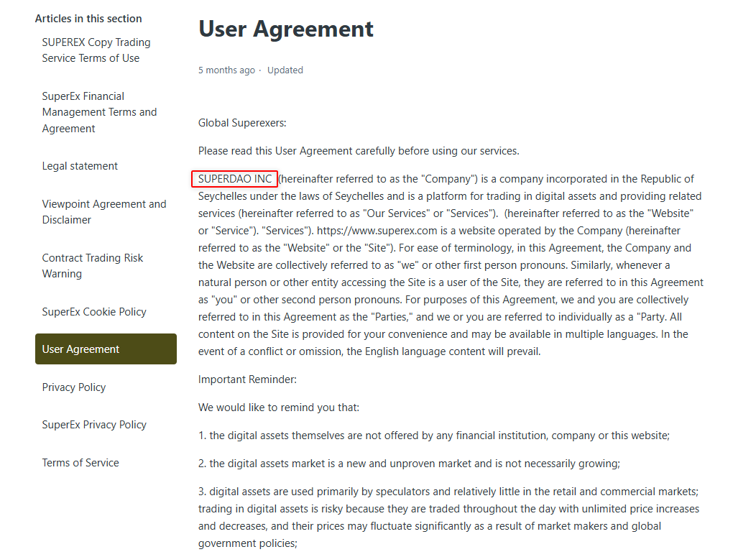Open the SuperEx Privacy Policy article
756x557 pixels.
[94, 425]
